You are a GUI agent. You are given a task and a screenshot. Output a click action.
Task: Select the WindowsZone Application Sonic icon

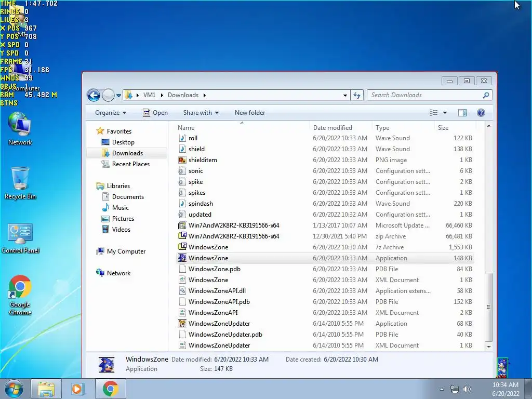coord(182,258)
